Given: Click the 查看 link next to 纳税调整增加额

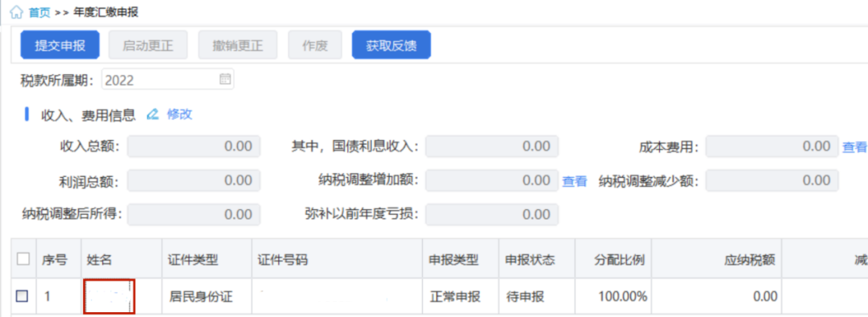Looking at the screenshot, I should (x=575, y=181).
